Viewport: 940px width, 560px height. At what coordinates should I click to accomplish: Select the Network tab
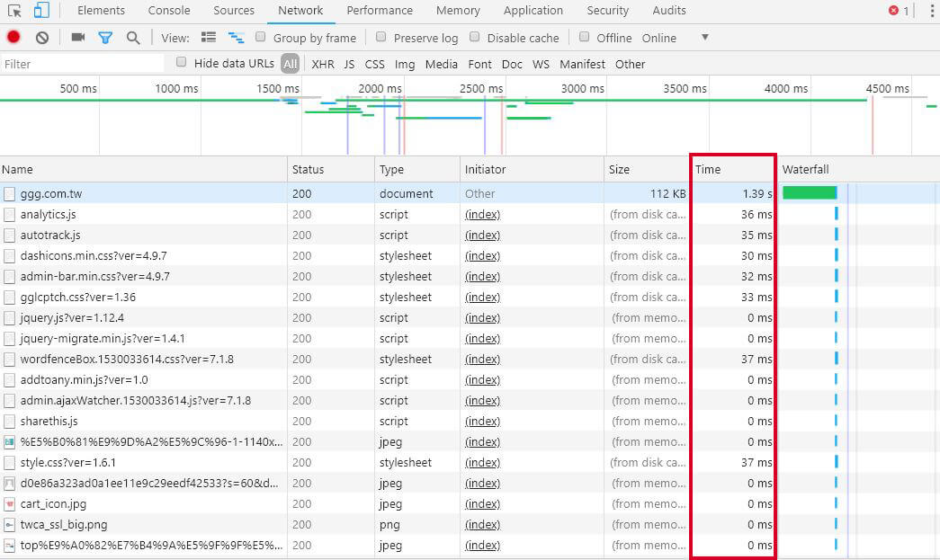[300, 10]
